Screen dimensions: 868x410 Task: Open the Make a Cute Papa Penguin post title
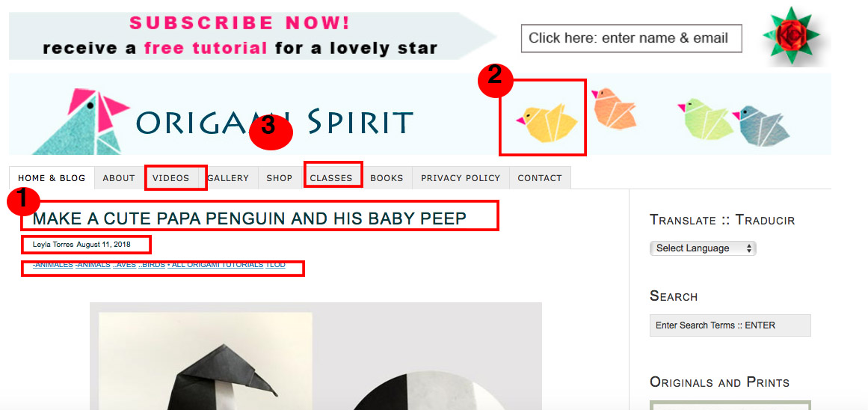[250, 219]
